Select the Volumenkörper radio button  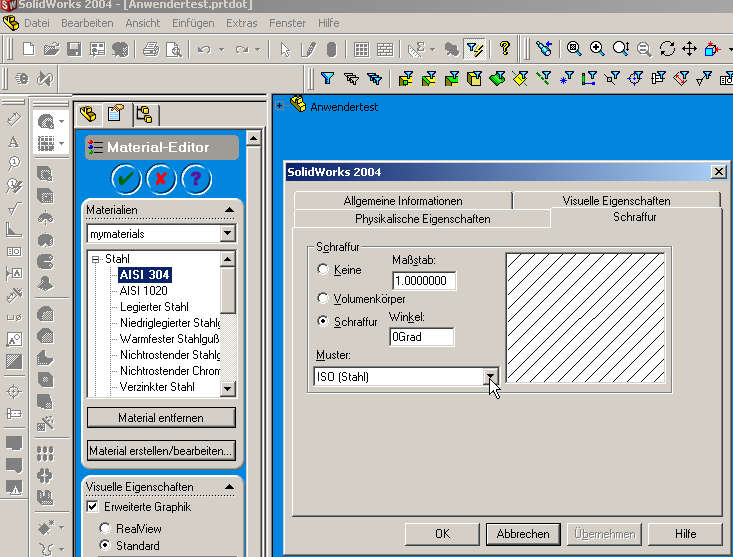pyautogui.click(x=323, y=298)
